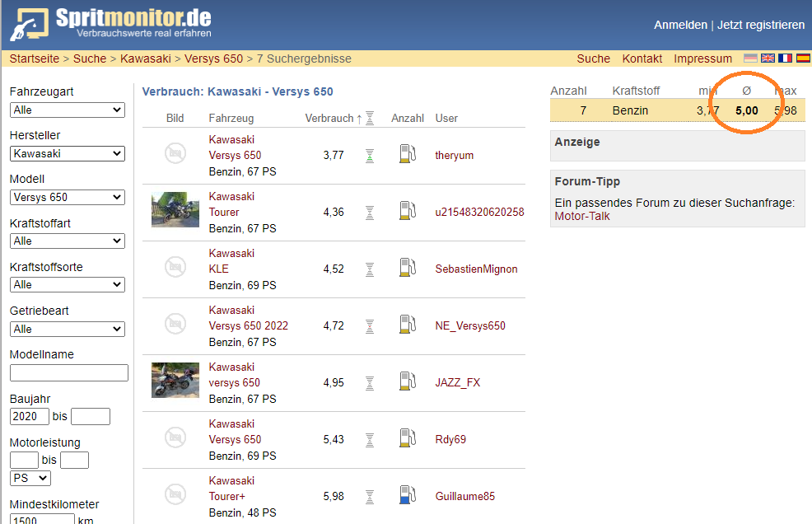The width and height of the screenshot is (812, 524).
Task: Open the versys 650 JAZZ_FX thumbnail
Action: point(175,380)
